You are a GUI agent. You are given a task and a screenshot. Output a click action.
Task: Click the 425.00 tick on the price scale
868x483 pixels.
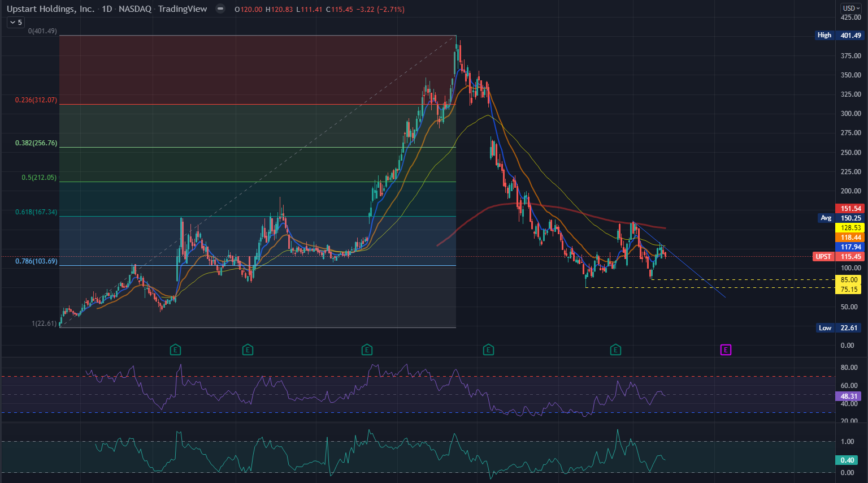(x=851, y=18)
